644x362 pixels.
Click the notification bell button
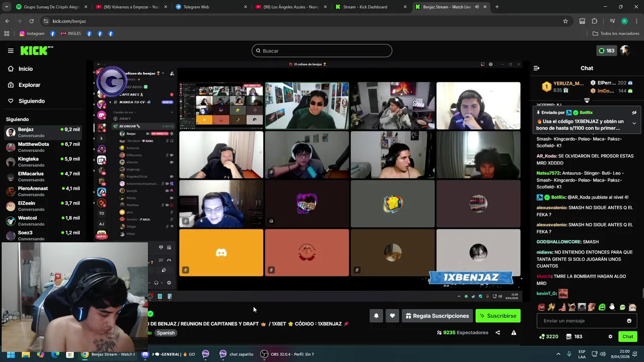tap(376, 316)
